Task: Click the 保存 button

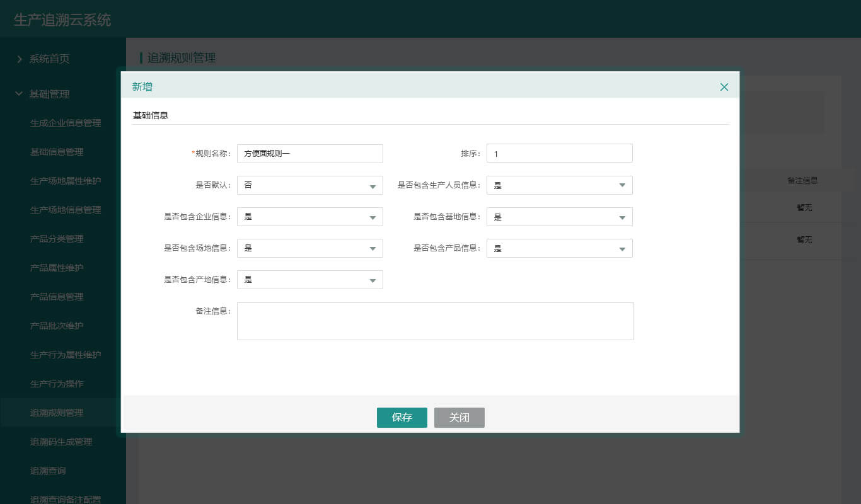Action: [402, 418]
